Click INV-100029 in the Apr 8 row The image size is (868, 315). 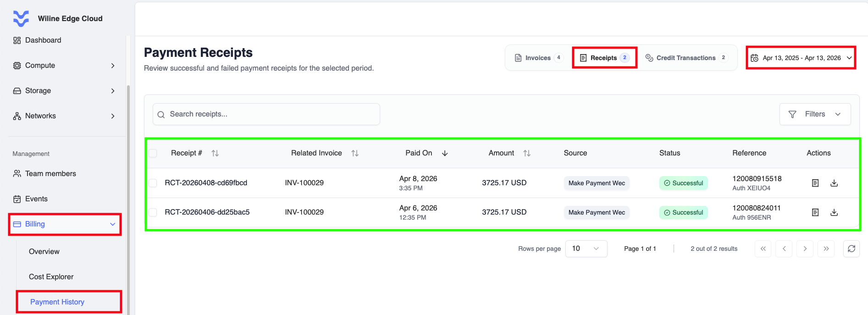pos(304,183)
